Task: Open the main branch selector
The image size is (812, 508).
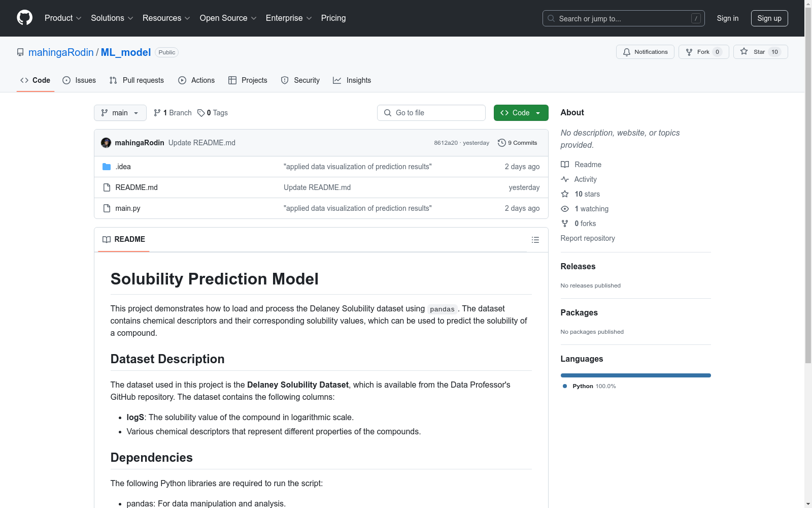Action: tap(120, 113)
